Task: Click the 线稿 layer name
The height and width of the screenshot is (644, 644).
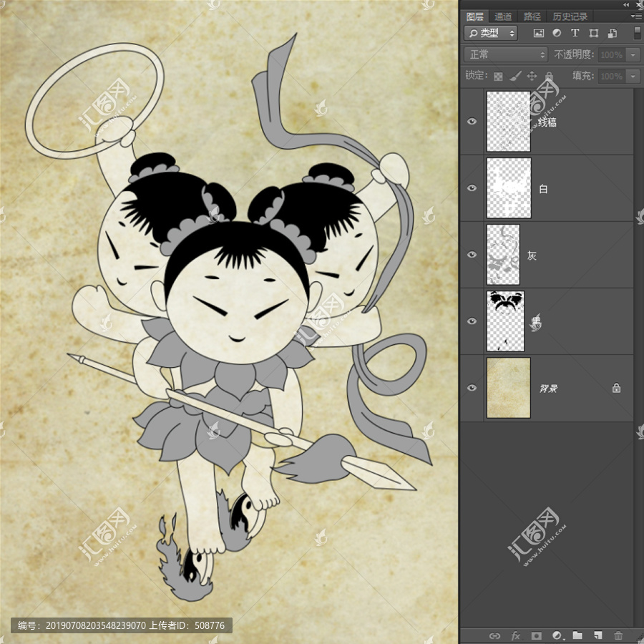Action: 547,122
